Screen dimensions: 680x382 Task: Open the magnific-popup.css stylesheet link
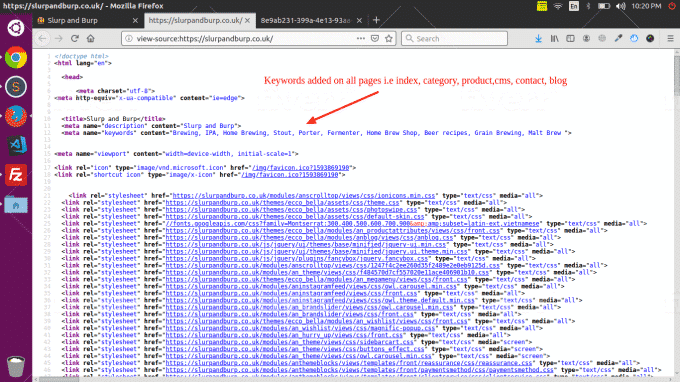[x=300, y=328]
